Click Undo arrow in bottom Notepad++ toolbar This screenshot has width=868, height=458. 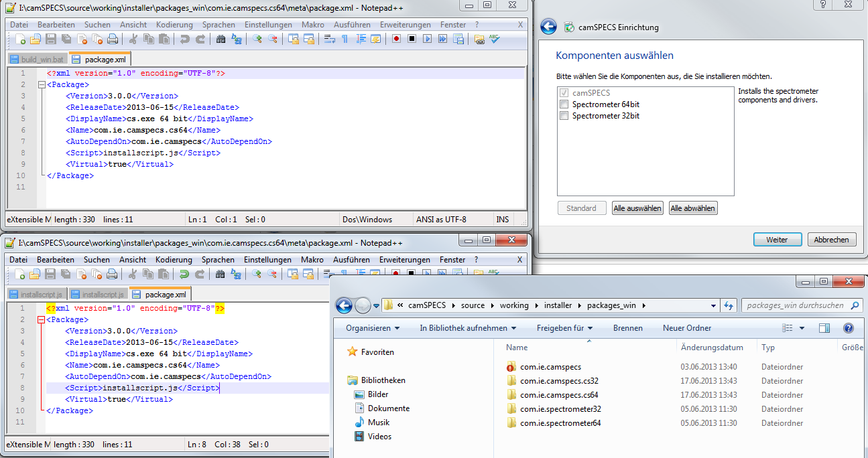184,274
